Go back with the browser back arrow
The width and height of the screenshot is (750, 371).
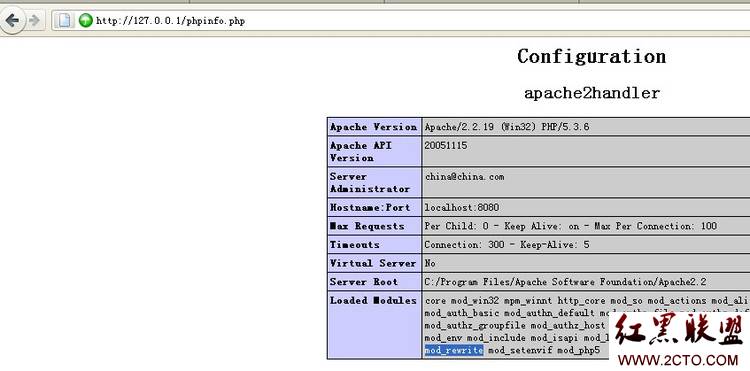tap(12, 20)
